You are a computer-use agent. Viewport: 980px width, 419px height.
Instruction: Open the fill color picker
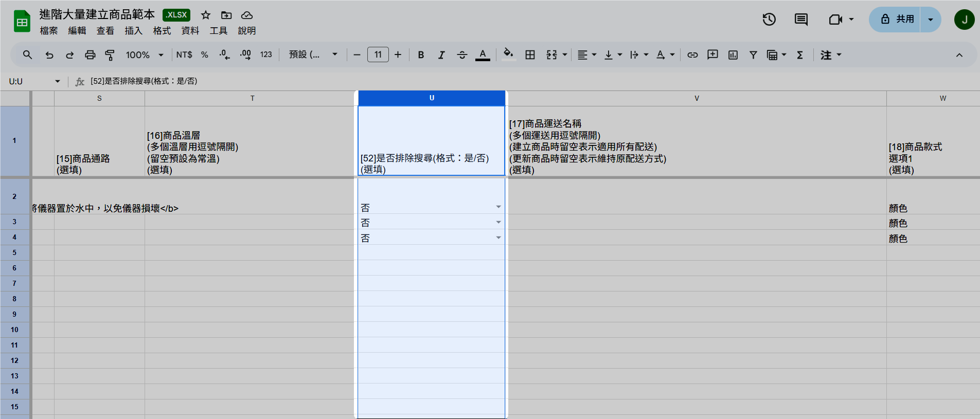(508, 55)
